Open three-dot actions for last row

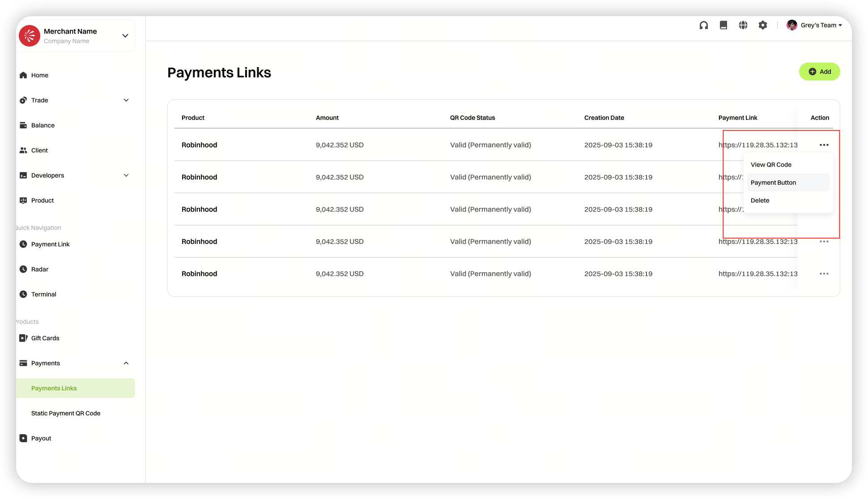point(824,274)
